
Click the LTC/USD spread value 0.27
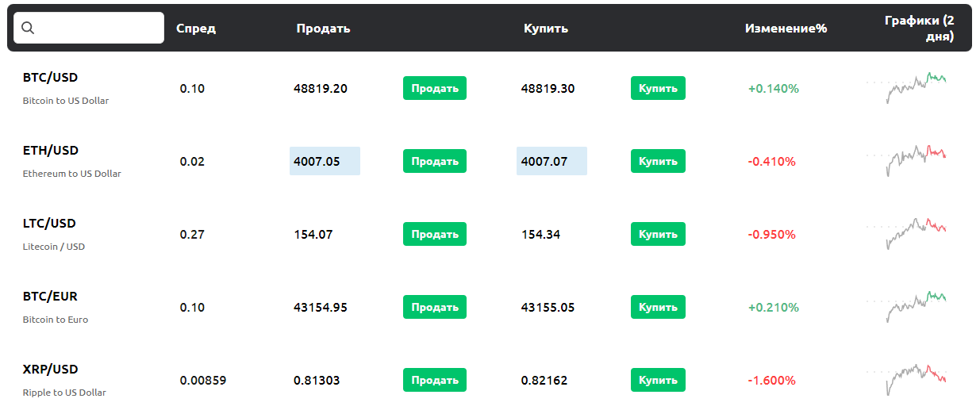(x=192, y=234)
